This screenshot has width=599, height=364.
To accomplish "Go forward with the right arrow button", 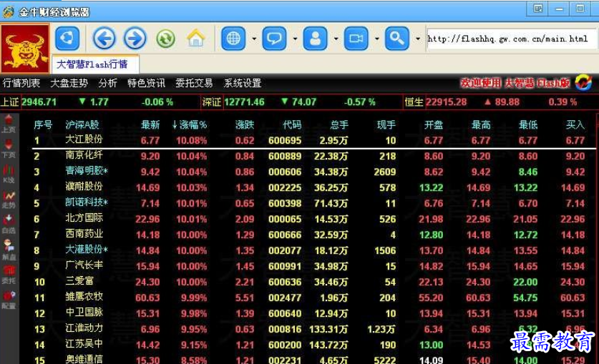I will tap(135, 39).
